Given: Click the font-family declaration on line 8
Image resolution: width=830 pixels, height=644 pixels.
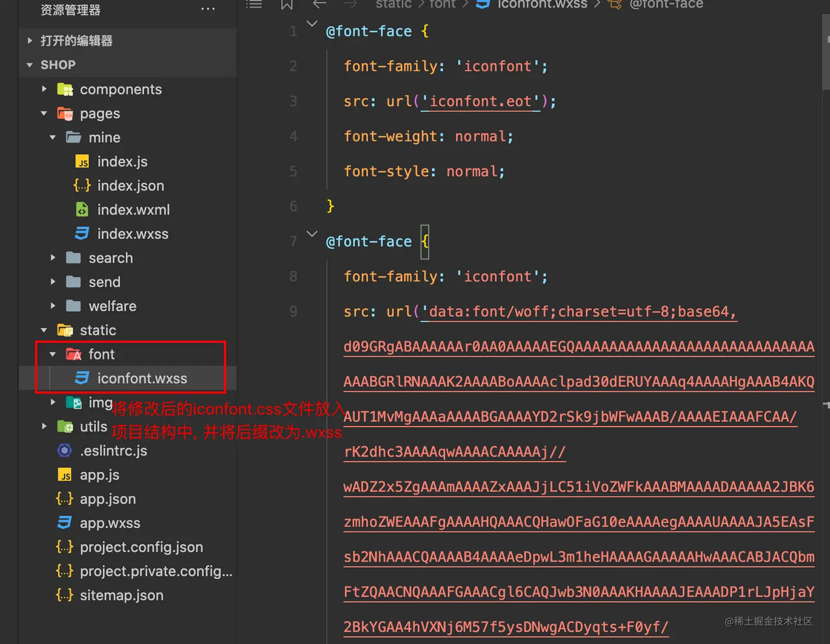Looking at the screenshot, I should [446, 277].
